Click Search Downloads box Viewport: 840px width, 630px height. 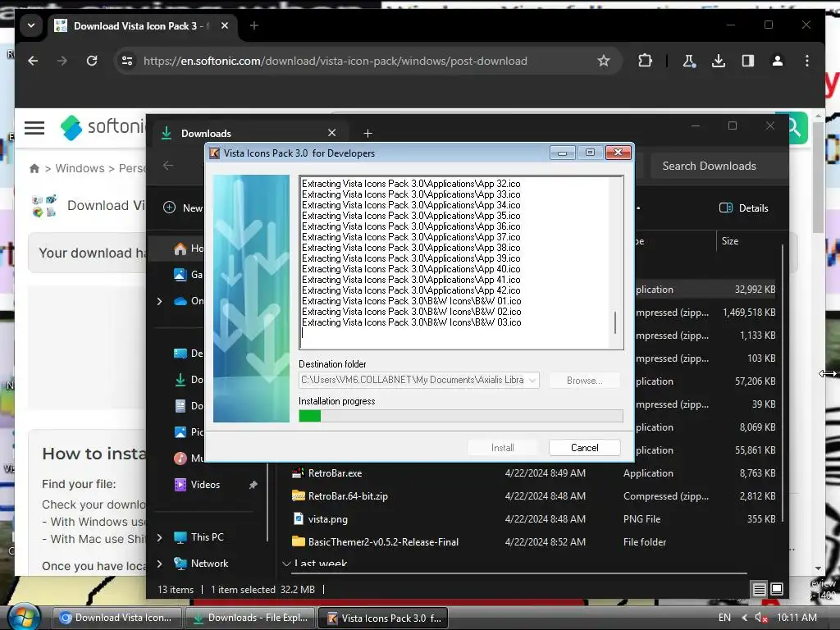(719, 166)
